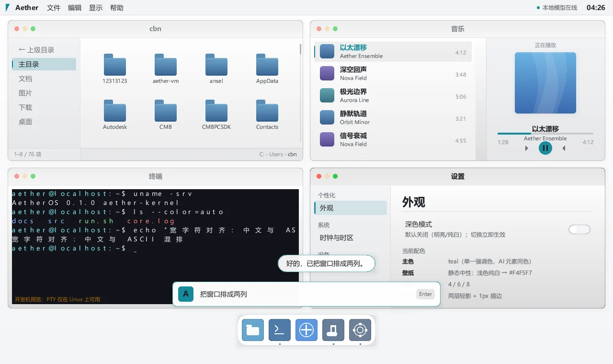Play the track 静默轨道
This screenshot has width=613, height=364.
point(393,117)
